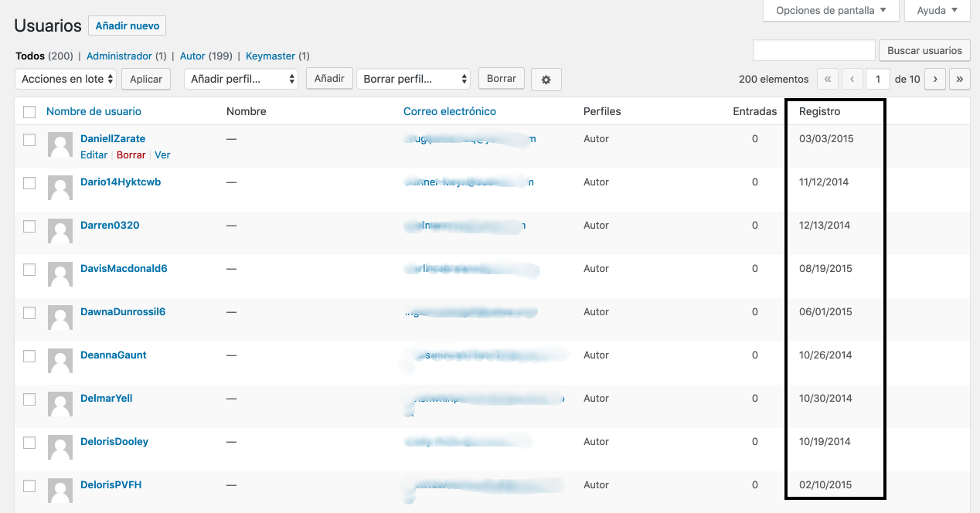Check the box for Dario14Hyktcwb
The height and width of the screenshot is (513, 980).
point(29,183)
